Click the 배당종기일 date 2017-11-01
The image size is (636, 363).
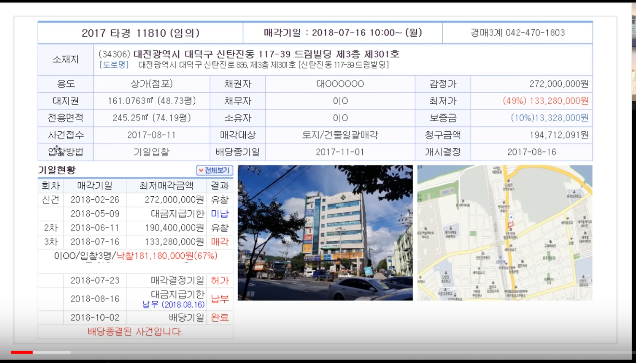340,152
